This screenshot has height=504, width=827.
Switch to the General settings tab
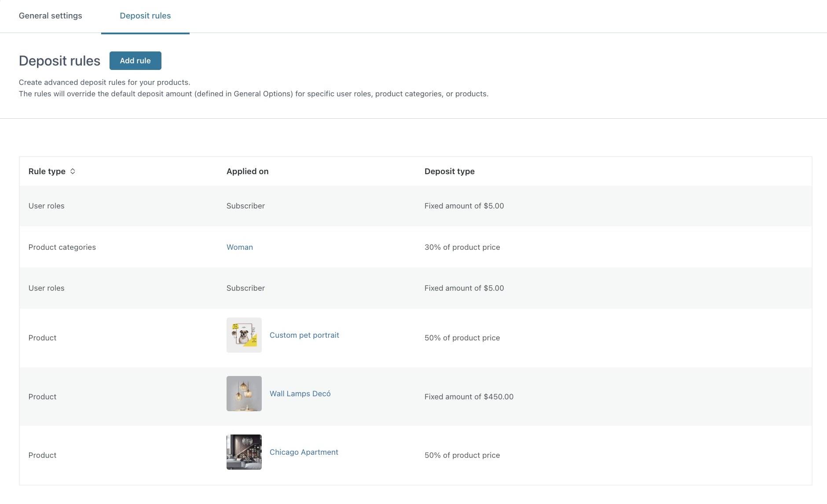pyautogui.click(x=50, y=16)
